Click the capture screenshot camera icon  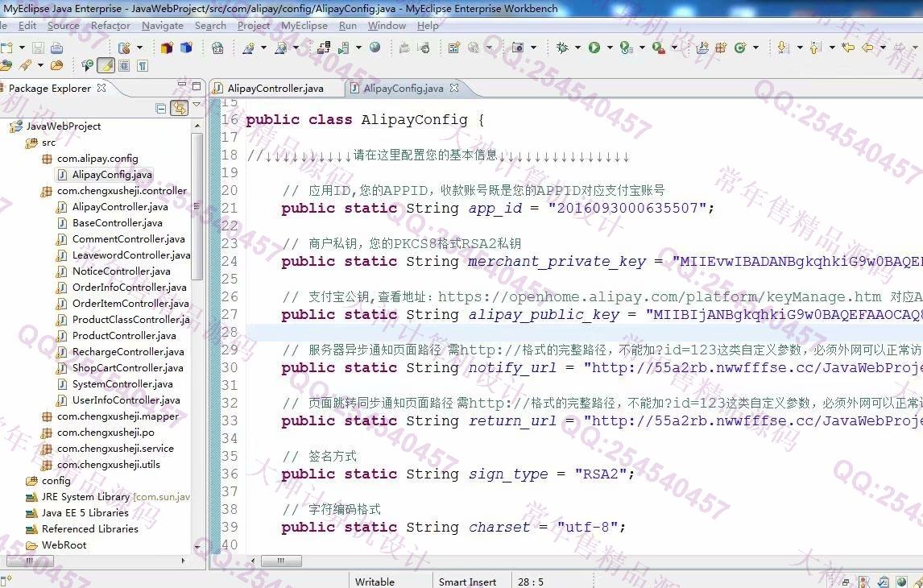pos(517,48)
